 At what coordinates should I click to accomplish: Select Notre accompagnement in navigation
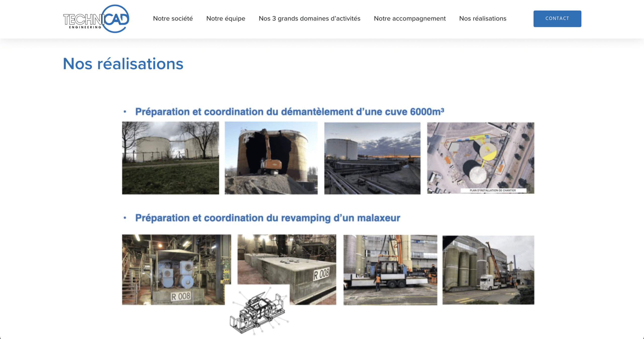410,19
